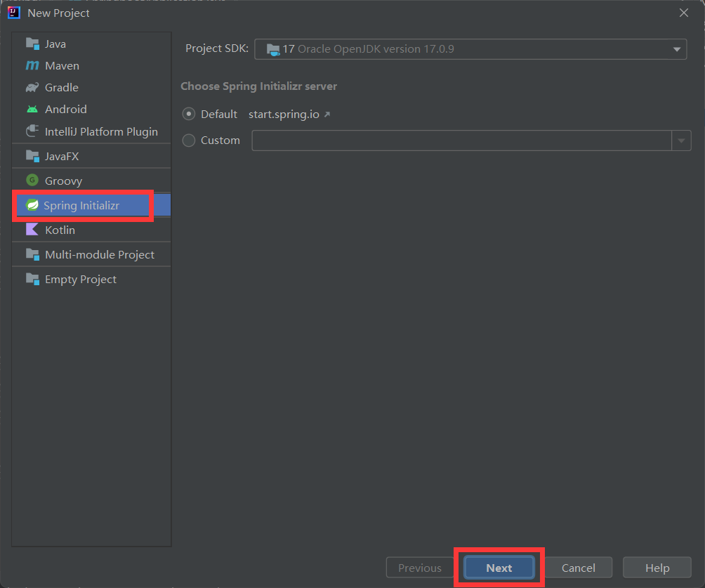Expand the Custom server URL dropdown arrow

[682, 141]
